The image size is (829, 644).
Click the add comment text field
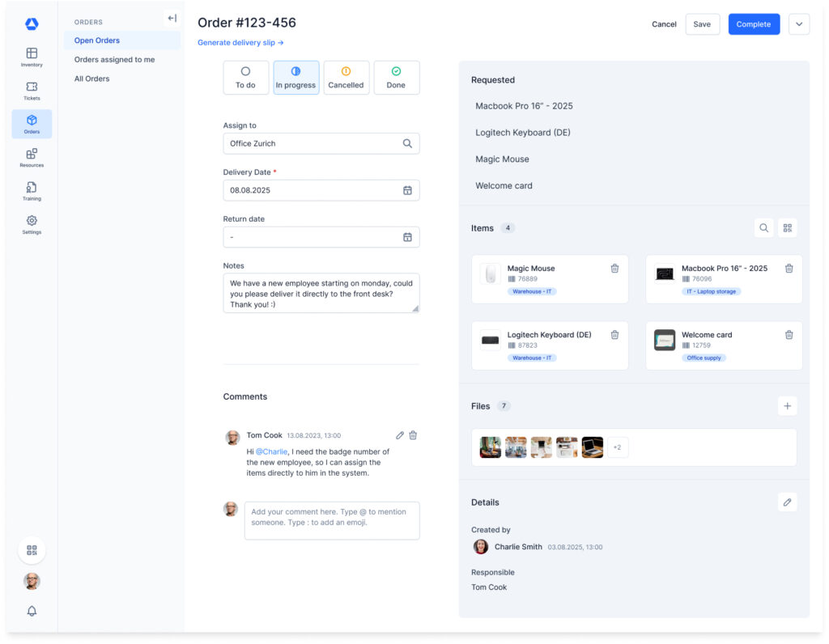(x=332, y=520)
